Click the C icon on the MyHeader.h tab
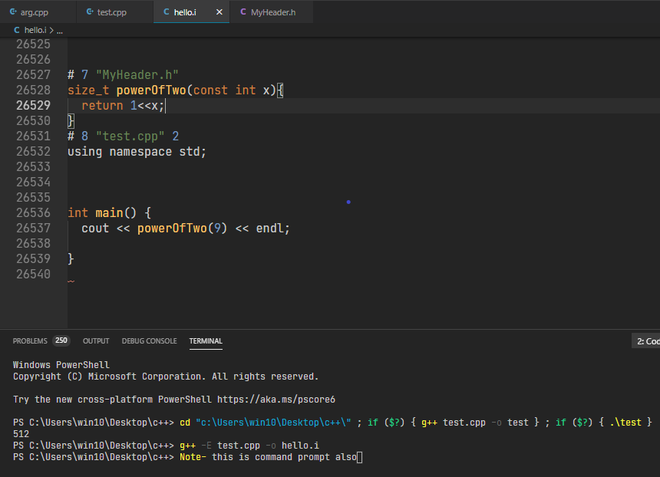The height and width of the screenshot is (477, 660). click(x=241, y=13)
